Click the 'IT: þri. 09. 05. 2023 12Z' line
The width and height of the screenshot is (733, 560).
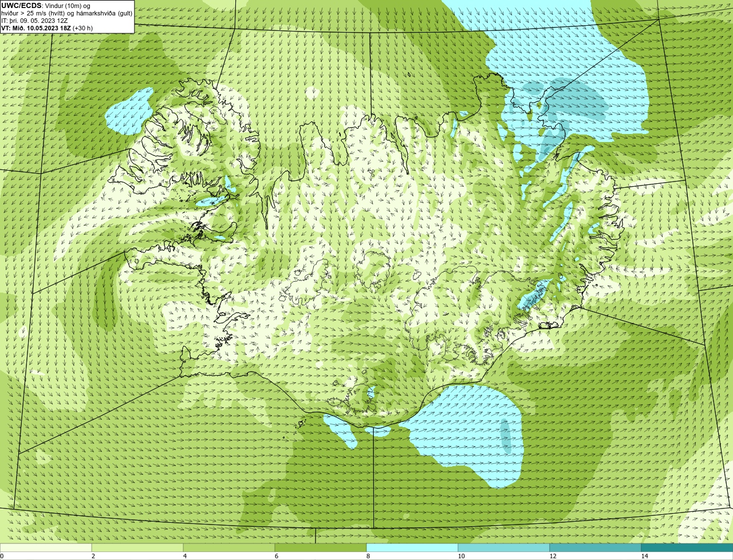point(35,21)
